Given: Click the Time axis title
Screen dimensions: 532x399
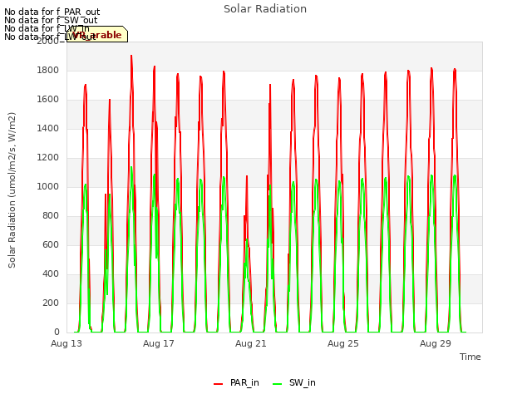Looking at the screenshot, I should pos(470,357).
